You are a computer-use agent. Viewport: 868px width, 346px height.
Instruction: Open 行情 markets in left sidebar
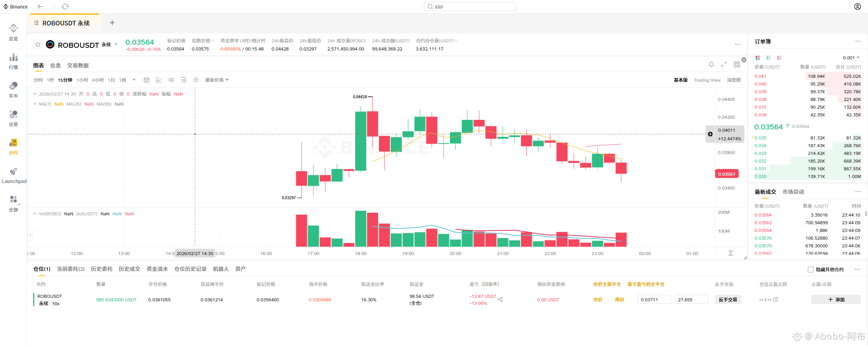13,61
